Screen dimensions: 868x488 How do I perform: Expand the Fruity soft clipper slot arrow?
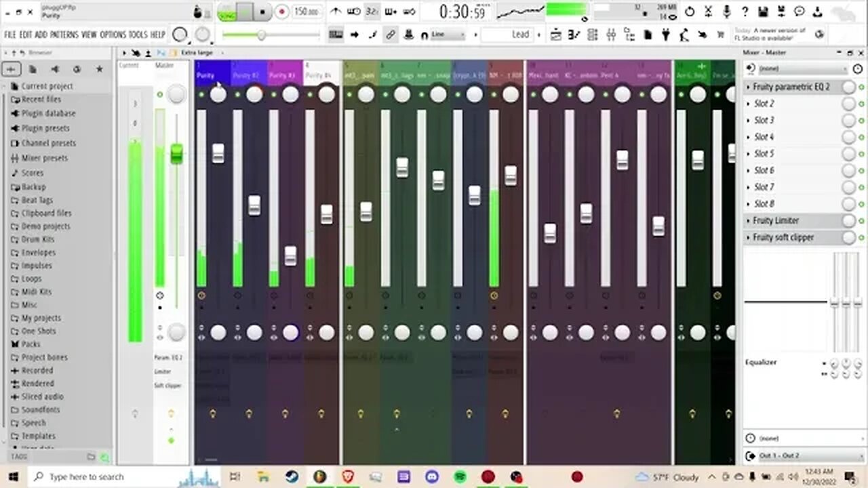tap(749, 237)
